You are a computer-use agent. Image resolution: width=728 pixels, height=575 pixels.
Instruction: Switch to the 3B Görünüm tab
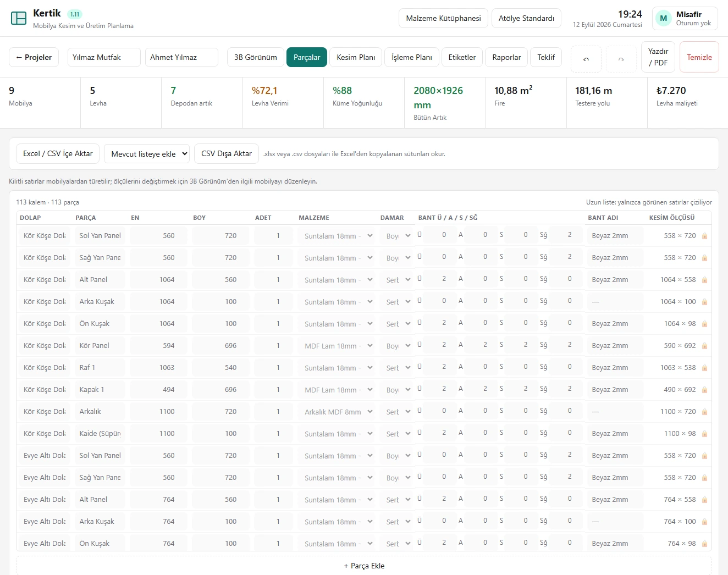tap(256, 57)
